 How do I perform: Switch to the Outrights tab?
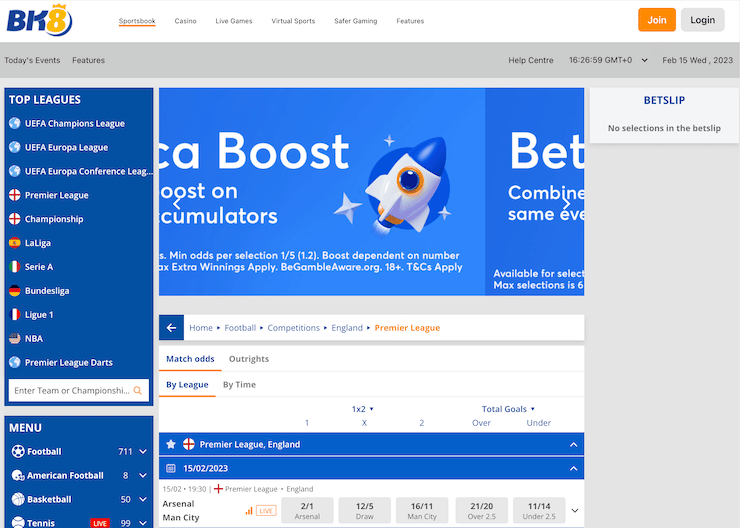point(249,359)
